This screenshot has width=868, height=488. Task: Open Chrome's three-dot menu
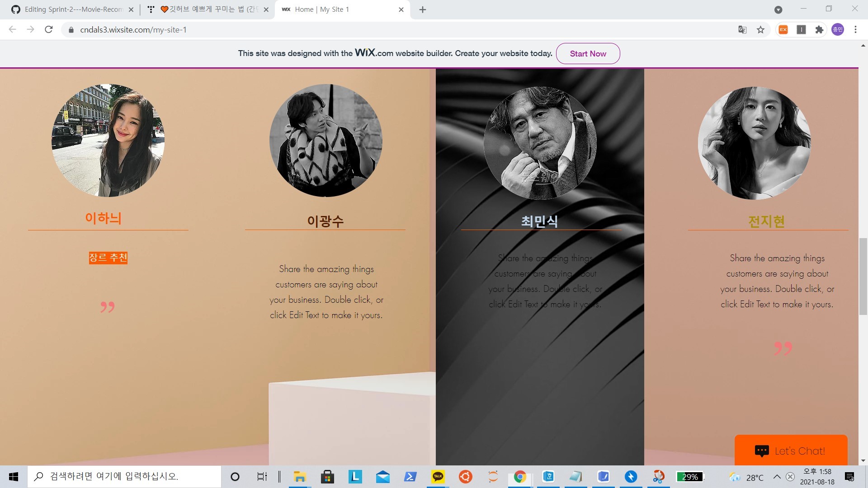point(855,29)
